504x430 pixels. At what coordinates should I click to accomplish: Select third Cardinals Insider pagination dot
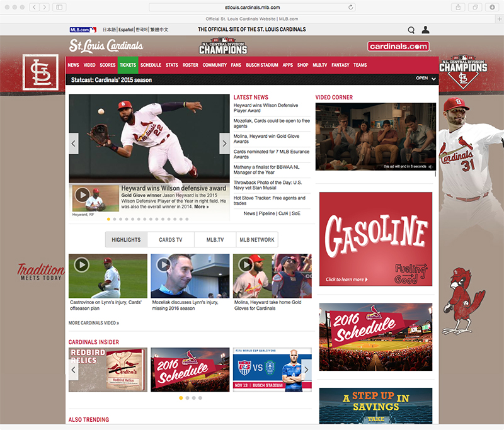pyautogui.click(x=194, y=398)
